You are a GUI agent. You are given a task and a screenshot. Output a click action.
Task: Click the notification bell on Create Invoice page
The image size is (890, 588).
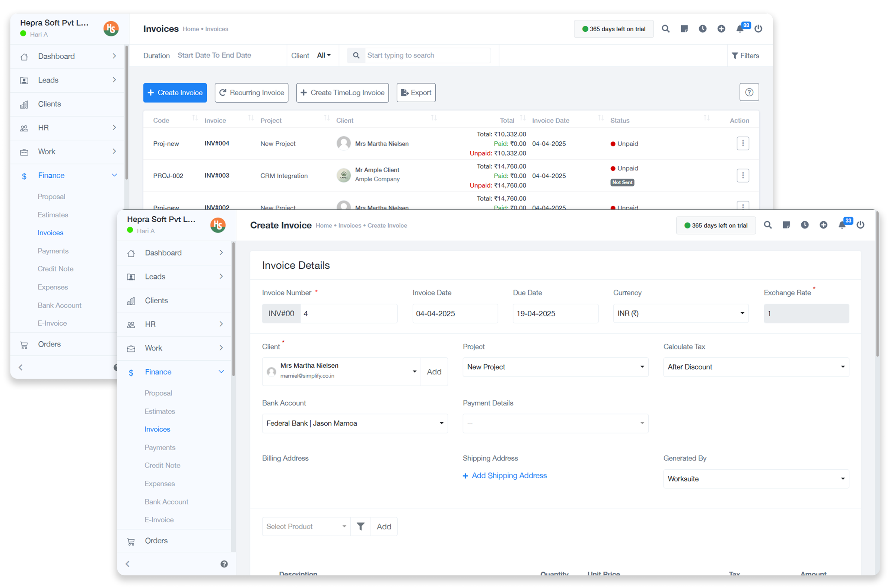pyautogui.click(x=842, y=225)
